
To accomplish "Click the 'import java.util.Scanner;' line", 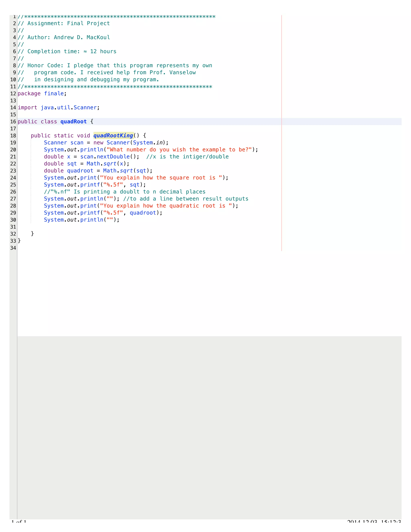I will coord(59,108).
